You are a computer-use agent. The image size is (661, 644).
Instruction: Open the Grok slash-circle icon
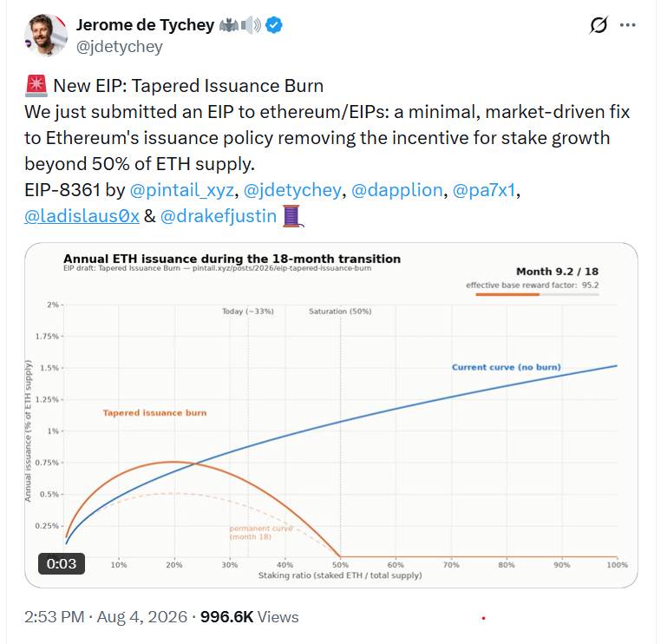pos(599,25)
